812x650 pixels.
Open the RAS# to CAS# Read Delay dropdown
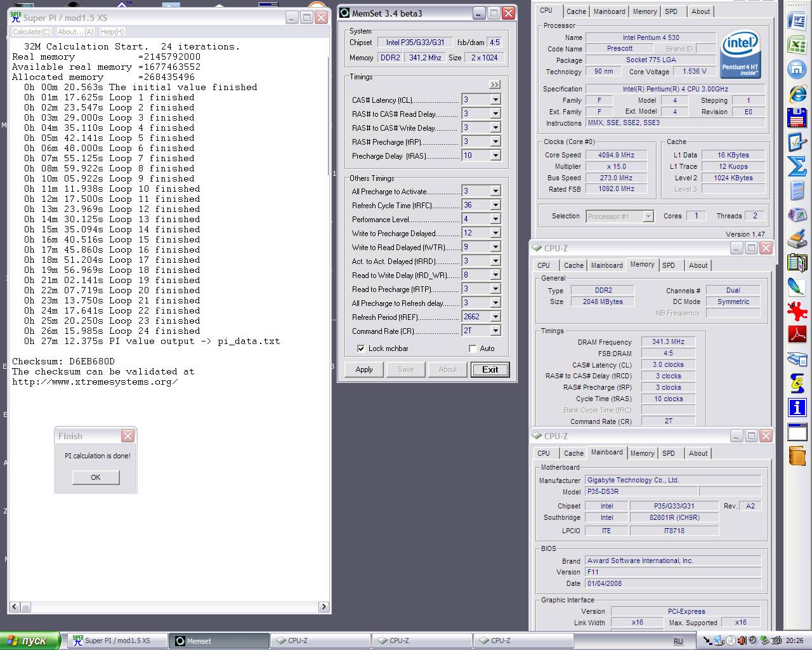pyautogui.click(x=495, y=114)
